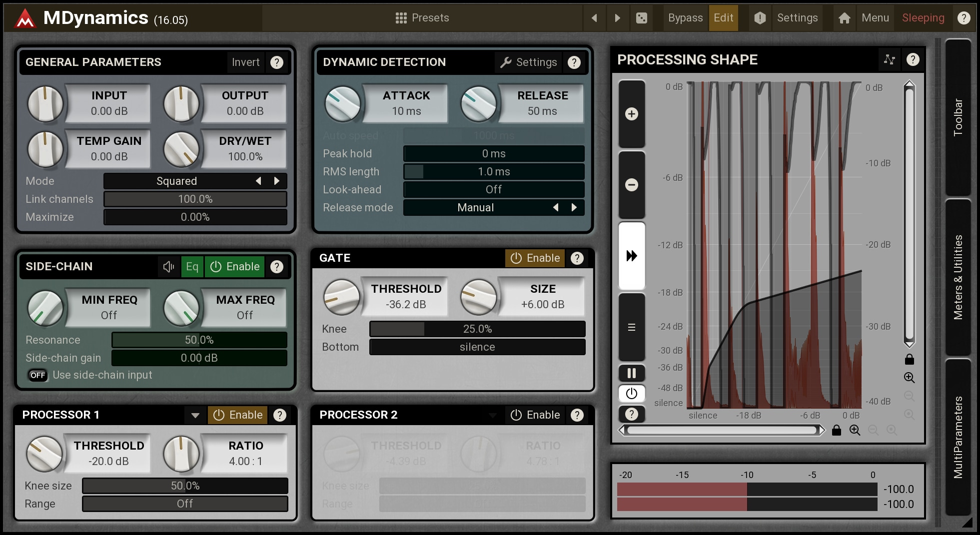Click the fast-forward arrows in Processing Shape

[632, 256]
